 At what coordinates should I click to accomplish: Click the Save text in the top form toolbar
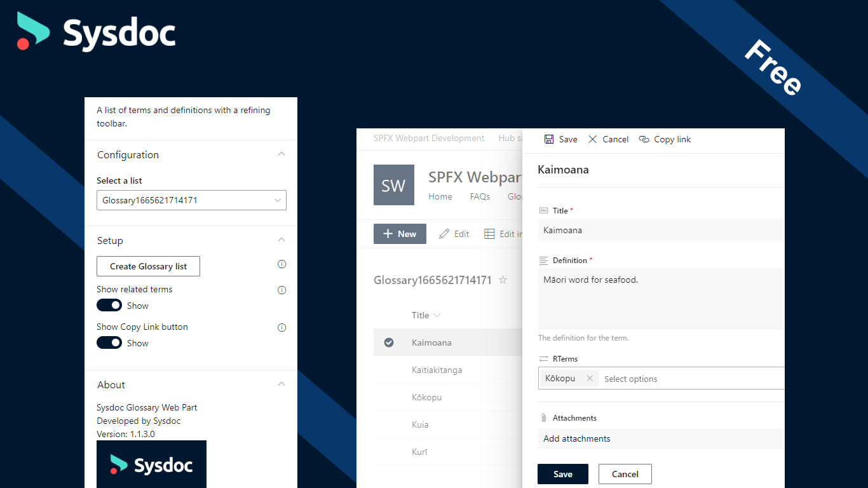tap(568, 139)
